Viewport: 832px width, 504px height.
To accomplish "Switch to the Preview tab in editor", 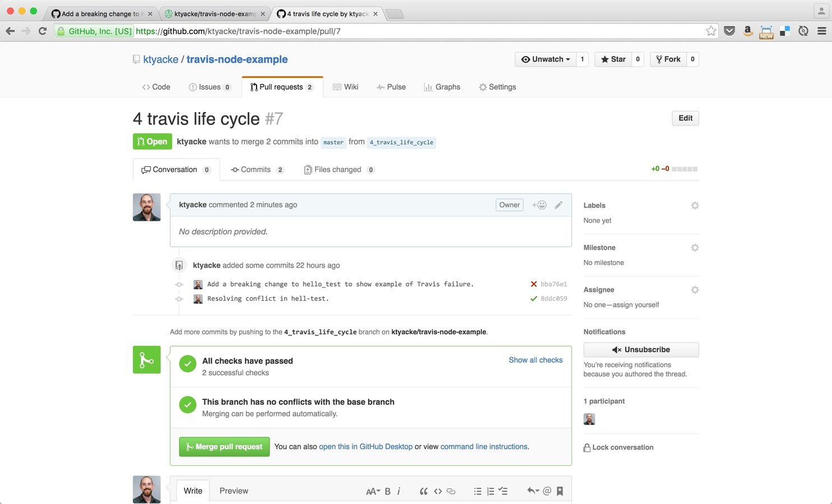I will 234,491.
